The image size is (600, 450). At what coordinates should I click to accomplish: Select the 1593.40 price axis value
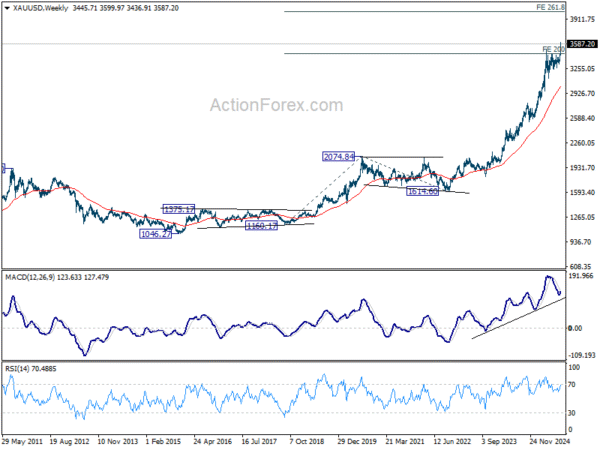(582, 192)
